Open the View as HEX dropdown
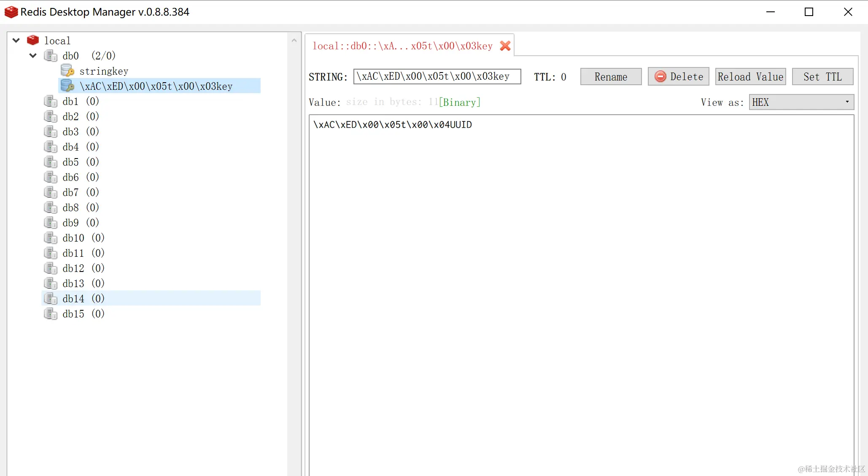Image resolution: width=868 pixels, height=476 pixels. click(801, 102)
